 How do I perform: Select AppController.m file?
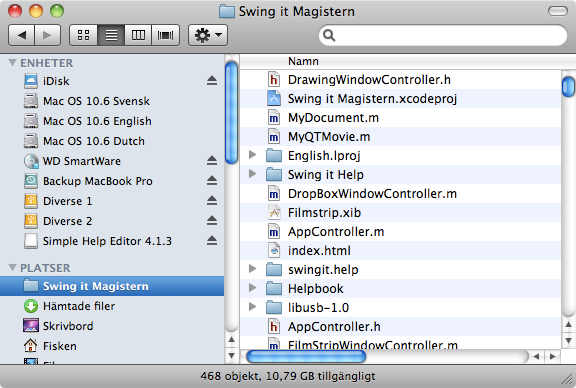pos(401,232)
